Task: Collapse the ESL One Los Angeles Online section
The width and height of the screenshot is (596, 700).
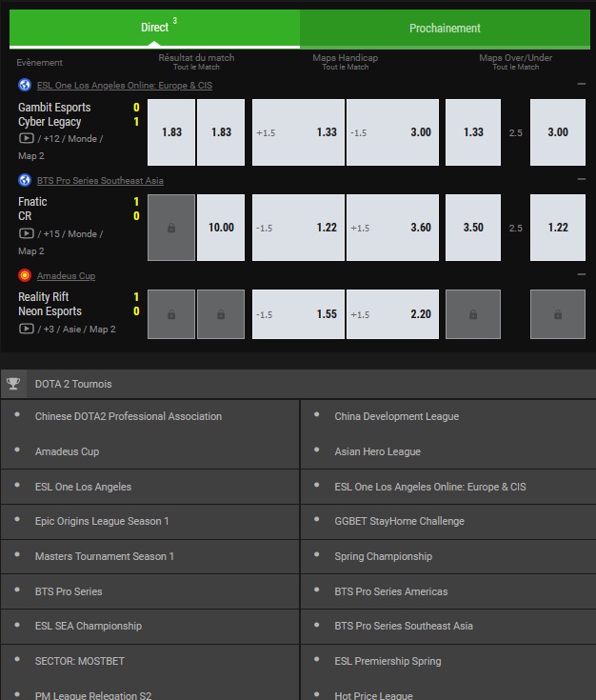Action: click(x=582, y=84)
